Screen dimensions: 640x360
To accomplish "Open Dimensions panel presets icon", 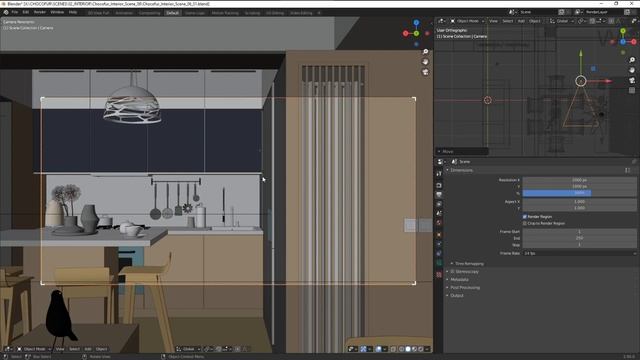I will pos(627,170).
